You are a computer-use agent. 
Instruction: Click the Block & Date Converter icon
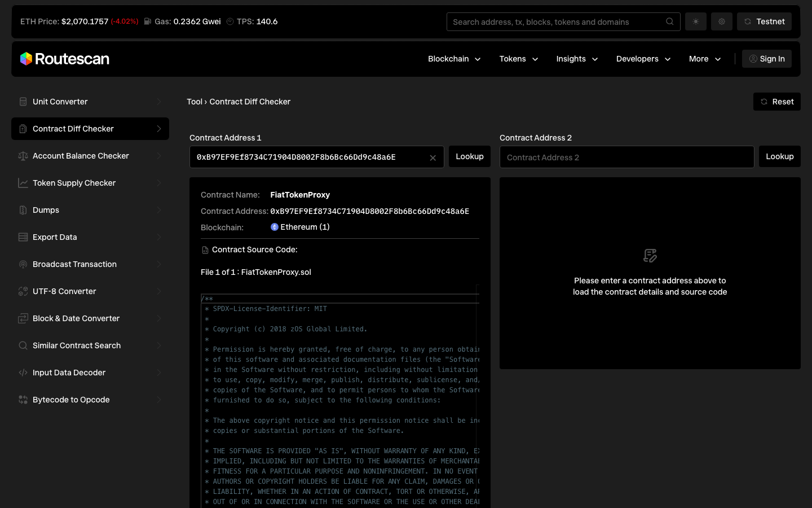tap(23, 318)
